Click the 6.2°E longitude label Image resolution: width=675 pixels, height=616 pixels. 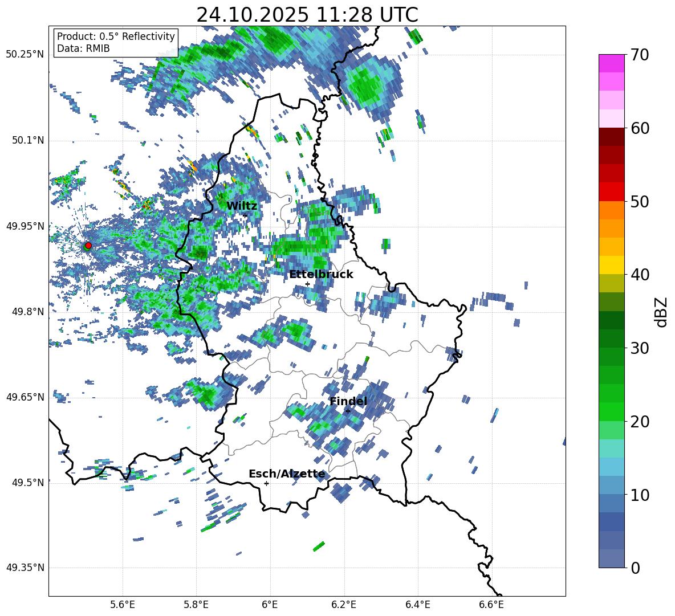point(344,605)
